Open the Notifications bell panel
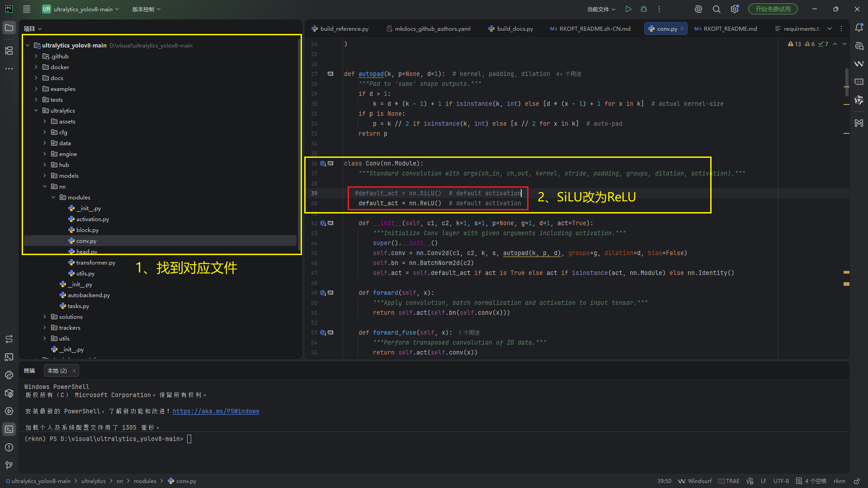 pyautogui.click(x=859, y=28)
